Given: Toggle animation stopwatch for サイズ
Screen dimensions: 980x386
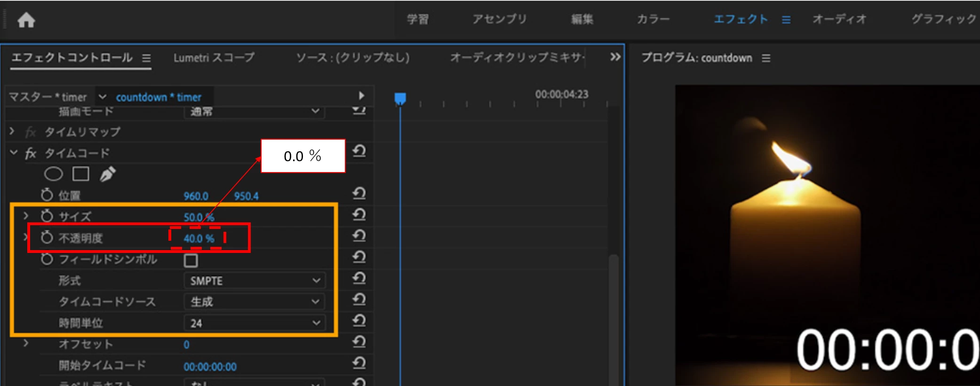Looking at the screenshot, I should click(47, 216).
